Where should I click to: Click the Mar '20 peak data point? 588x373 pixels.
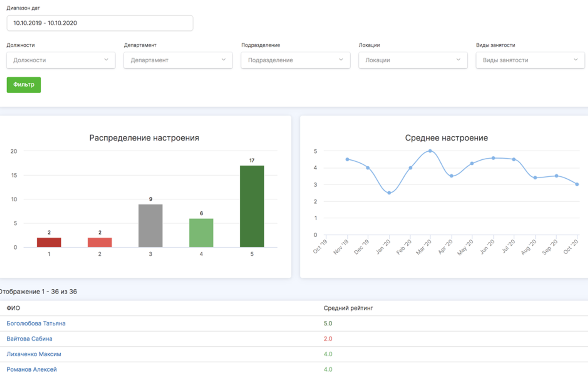pyautogui.click(x=430, y=151)
